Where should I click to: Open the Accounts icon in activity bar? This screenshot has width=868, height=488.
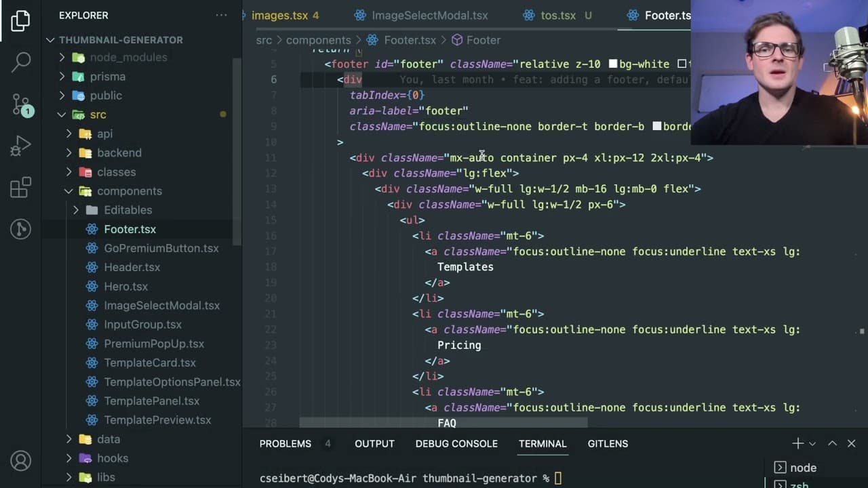pos(21,461)
